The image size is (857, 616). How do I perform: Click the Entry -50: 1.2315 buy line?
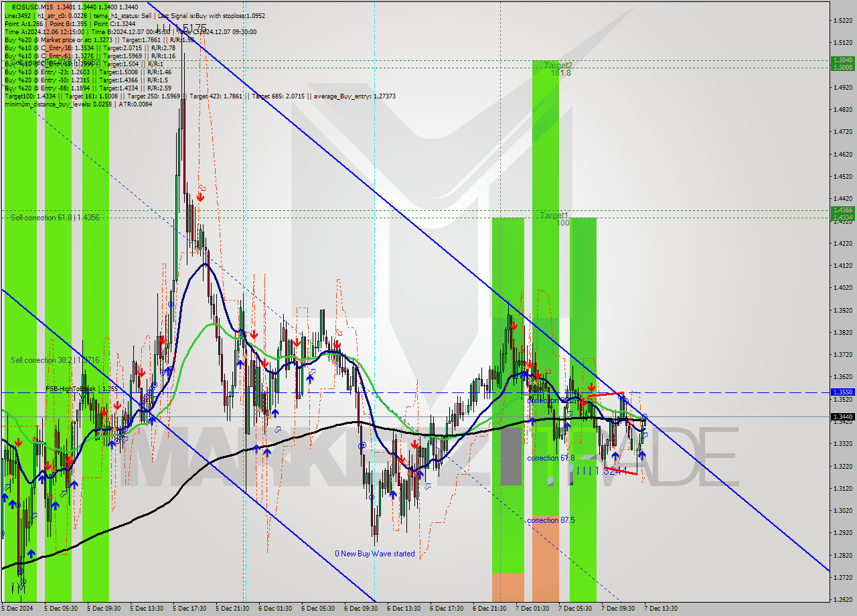click(86, 80)
